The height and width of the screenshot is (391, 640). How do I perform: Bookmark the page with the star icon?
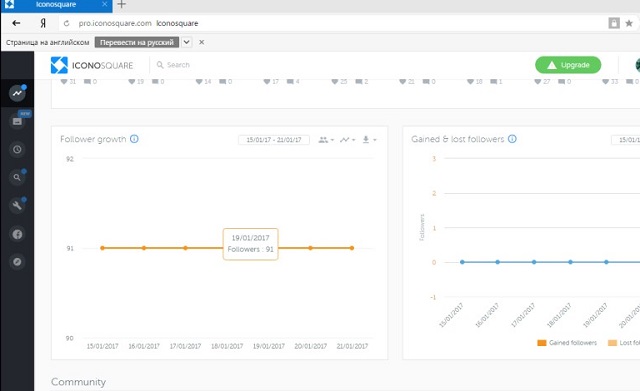click(x=629, y=23)
